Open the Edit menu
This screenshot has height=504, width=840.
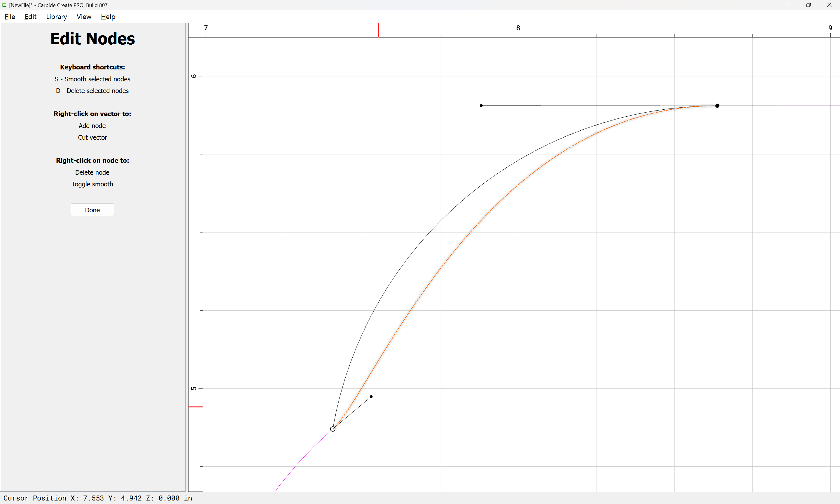click(x=30, y=17)
